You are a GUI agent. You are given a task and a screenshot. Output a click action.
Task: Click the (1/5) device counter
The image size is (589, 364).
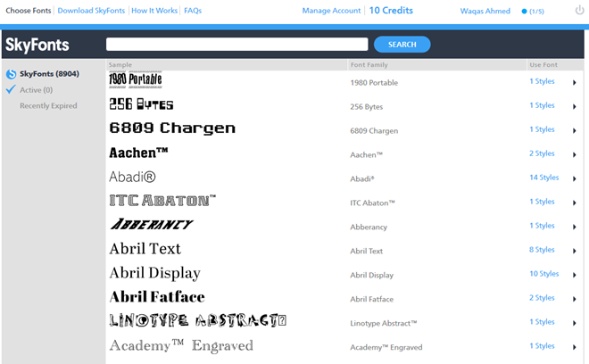[x=536, y=12]
